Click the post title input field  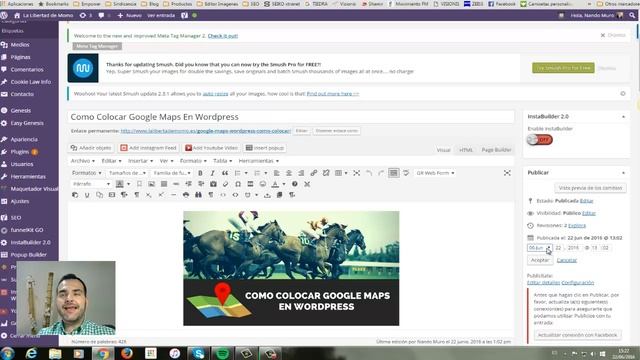click(x=291, y=117)
